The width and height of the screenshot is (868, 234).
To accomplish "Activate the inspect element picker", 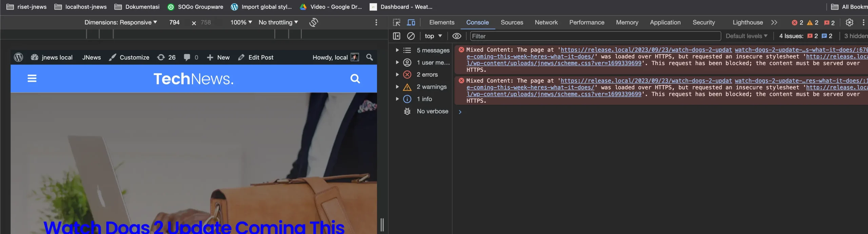I will (396, 22).
